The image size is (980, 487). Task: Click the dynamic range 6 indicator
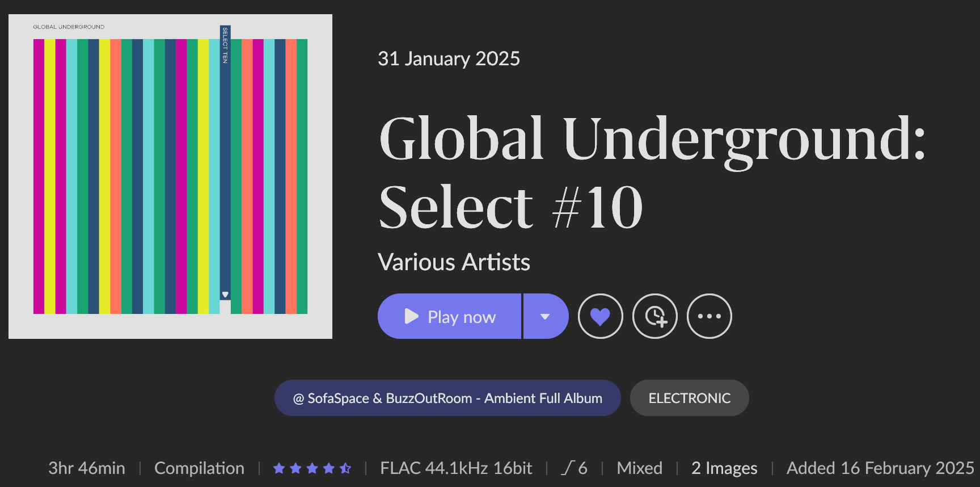(x=575, y=468)
